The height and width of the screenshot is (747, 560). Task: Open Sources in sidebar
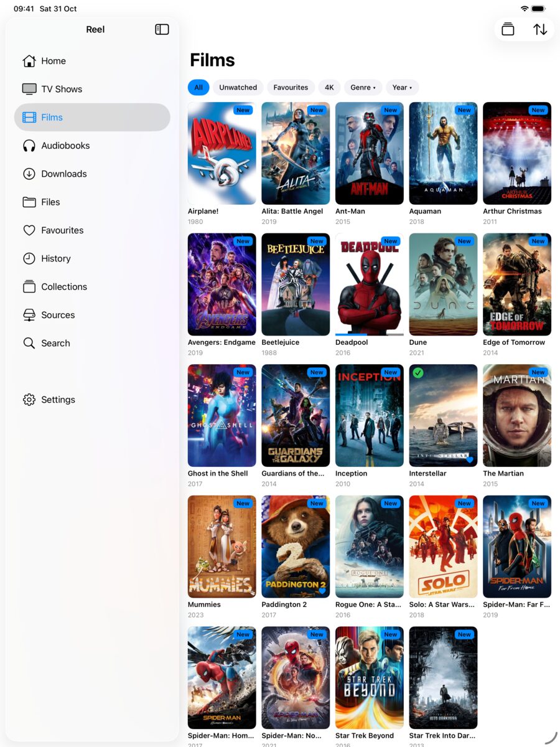pos(92,315)
